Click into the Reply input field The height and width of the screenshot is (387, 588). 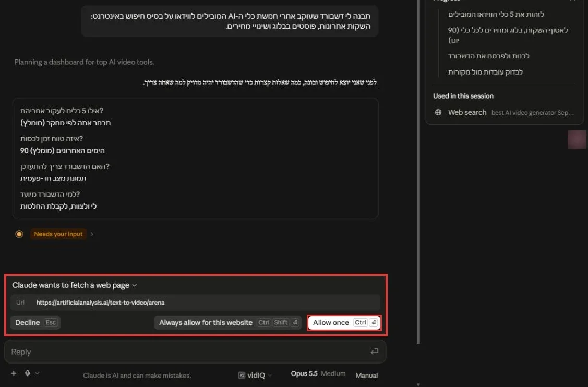point(195,352)
